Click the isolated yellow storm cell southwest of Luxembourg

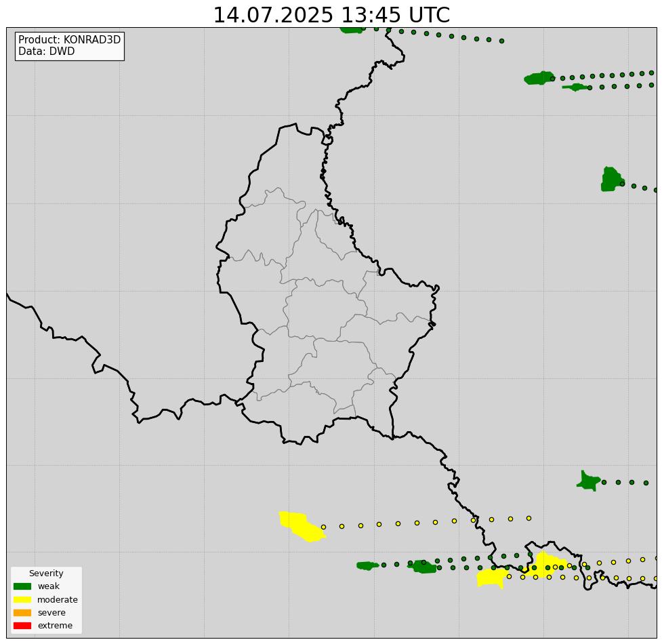click(x=302, y=526)
